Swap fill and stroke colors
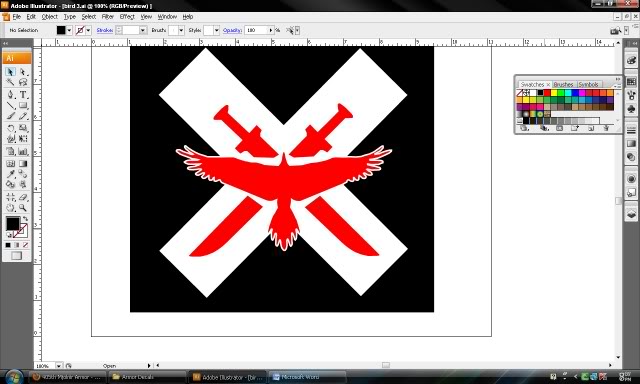The image size is (640, 384). (25, 219)
